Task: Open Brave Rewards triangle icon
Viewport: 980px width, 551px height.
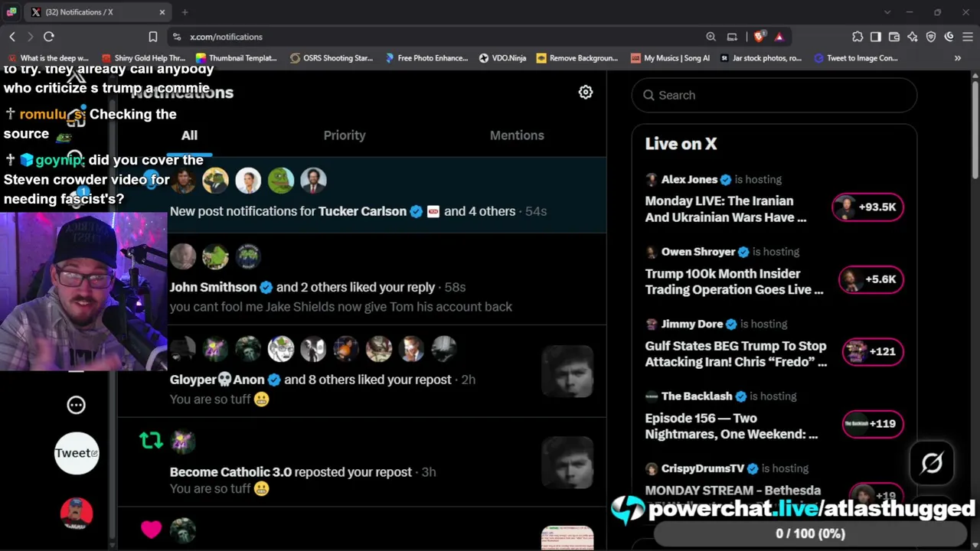Action: pos(779,37)
